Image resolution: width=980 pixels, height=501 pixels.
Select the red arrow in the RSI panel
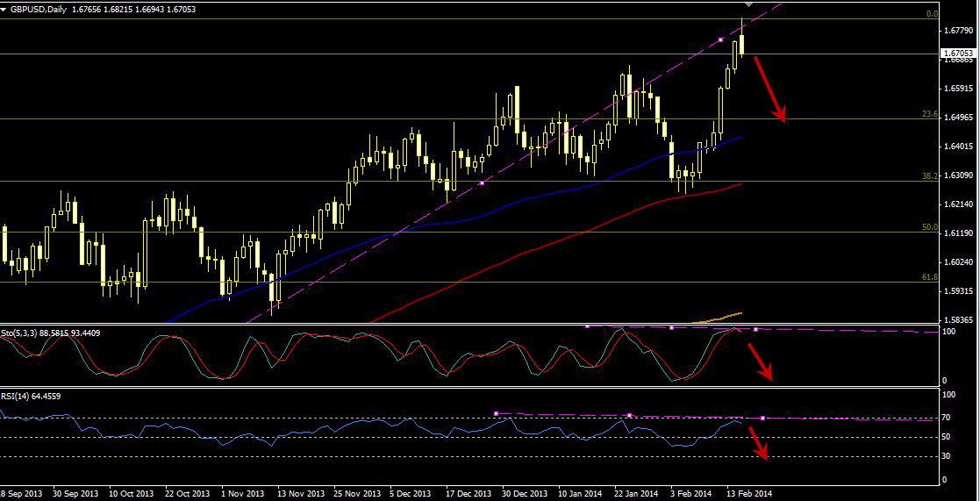[756, 442]
